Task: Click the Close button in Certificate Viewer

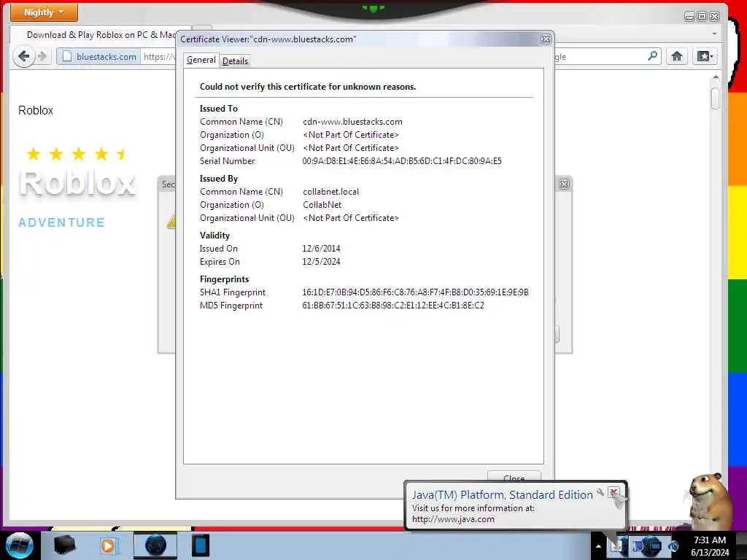Action: pos(514,477)
